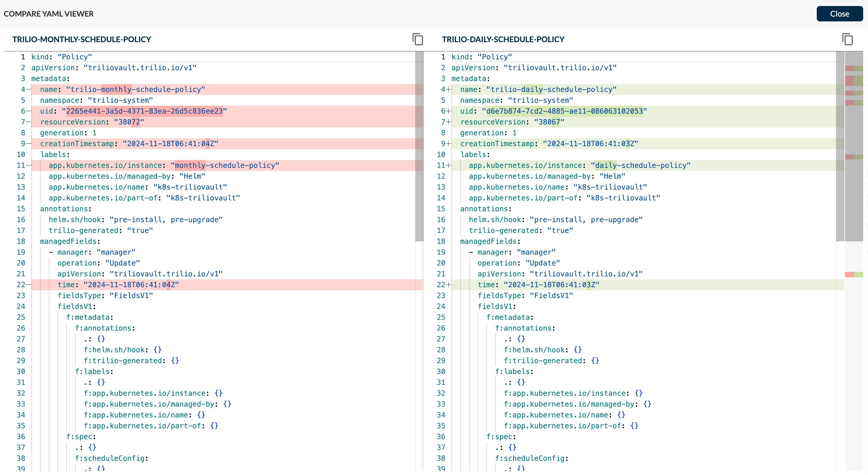Click plus marker on right line 11
The height and width of the screenshot is (475, 868).
(x=448, y=165)
